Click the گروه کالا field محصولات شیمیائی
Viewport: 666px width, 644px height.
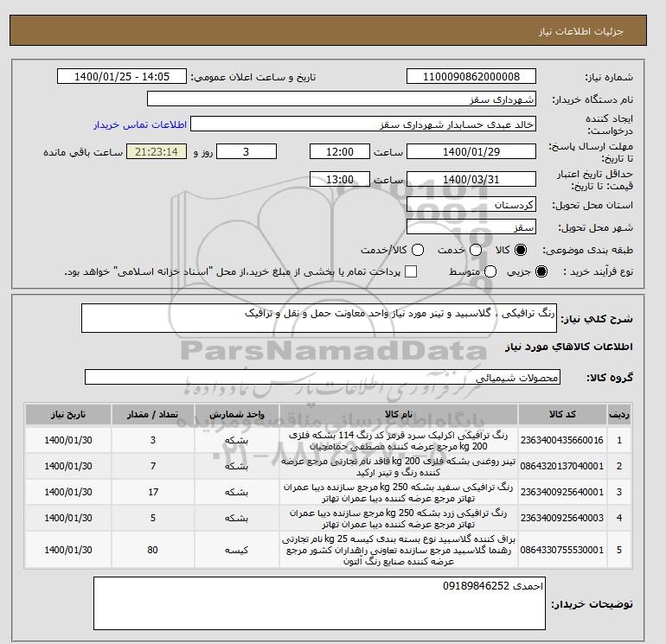pos(323,377)
